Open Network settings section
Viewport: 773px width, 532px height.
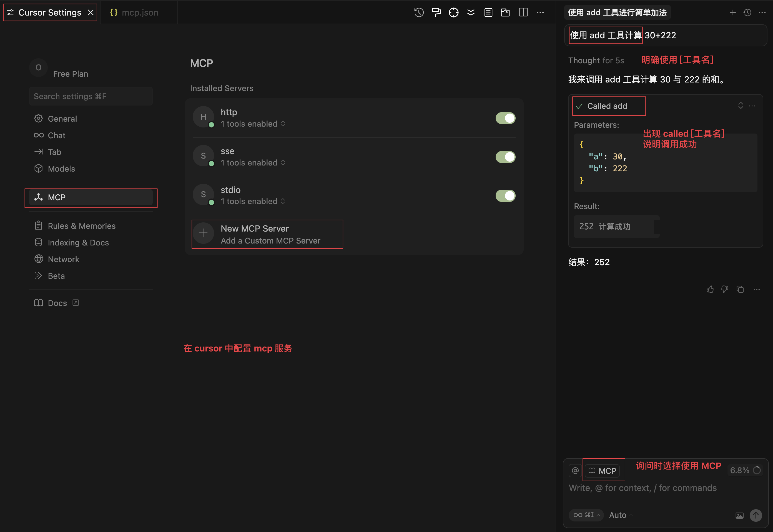91,259
